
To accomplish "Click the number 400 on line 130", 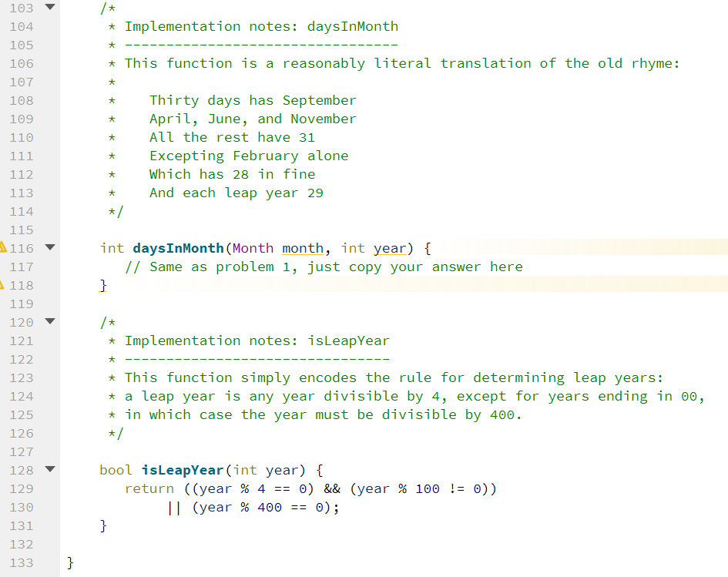I will (x=270, y=508).
